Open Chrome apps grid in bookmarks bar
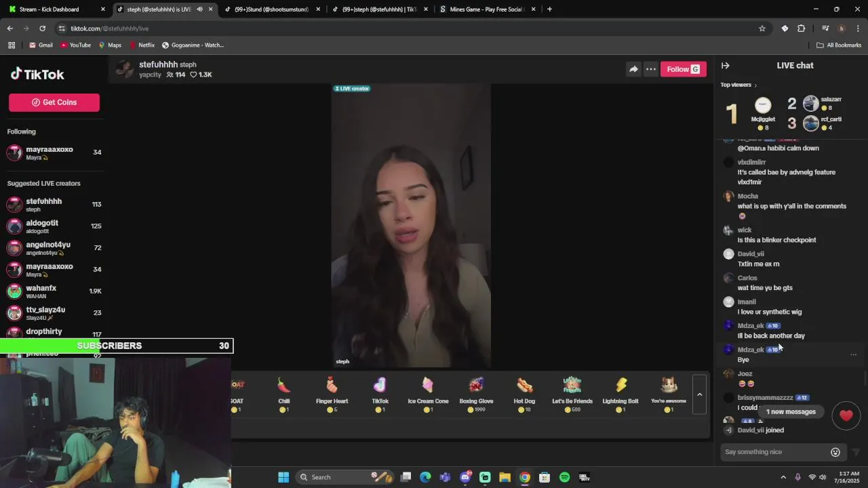 tap(12, 45)
